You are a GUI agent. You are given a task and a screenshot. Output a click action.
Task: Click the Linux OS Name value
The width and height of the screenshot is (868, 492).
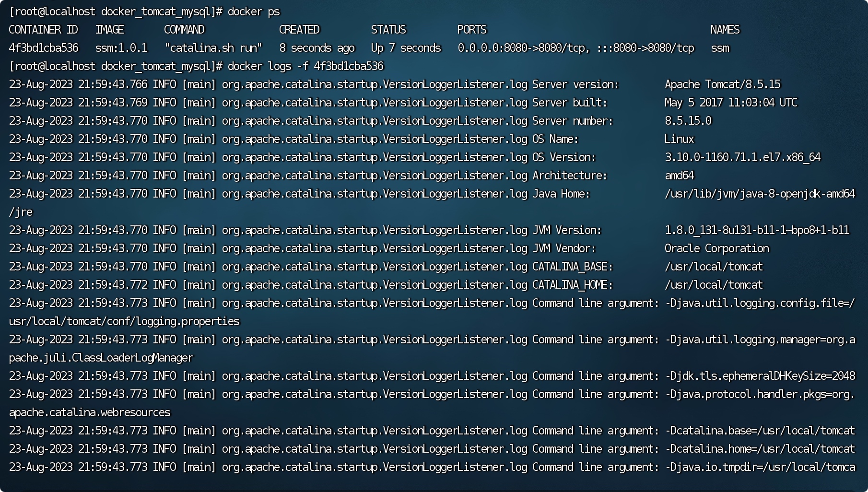(x=679, y=139)
